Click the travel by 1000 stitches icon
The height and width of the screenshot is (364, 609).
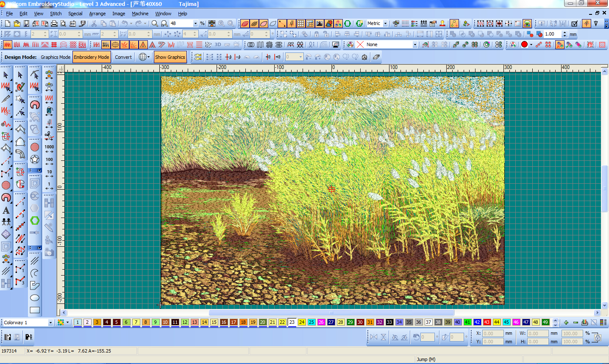click(x=49, y=149)
